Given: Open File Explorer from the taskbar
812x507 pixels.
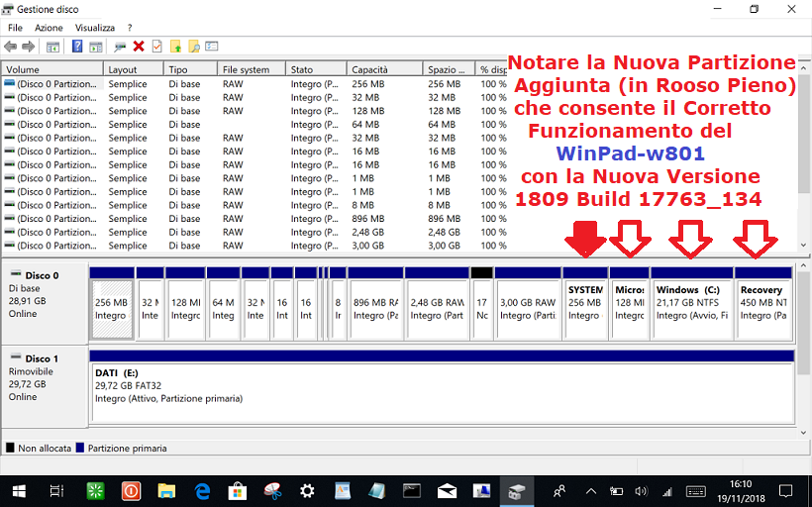Looking at the screenshot, I should point(166,491).
